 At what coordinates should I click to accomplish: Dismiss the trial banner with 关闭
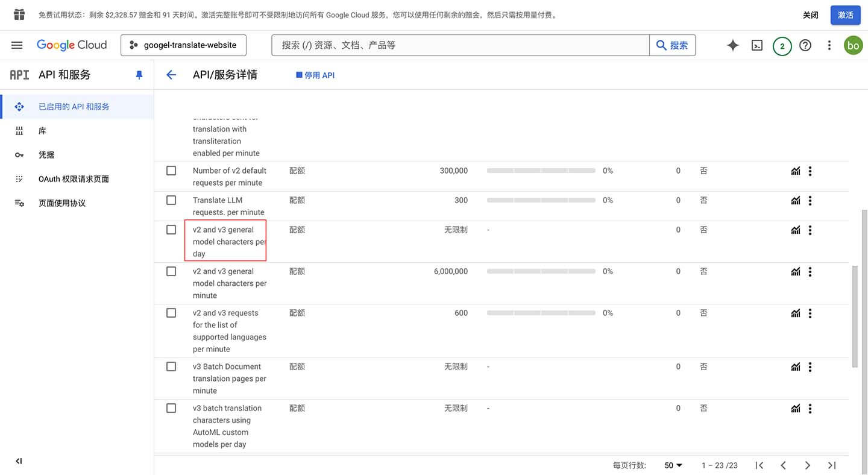pyautogui.click(x=811, y=15)
